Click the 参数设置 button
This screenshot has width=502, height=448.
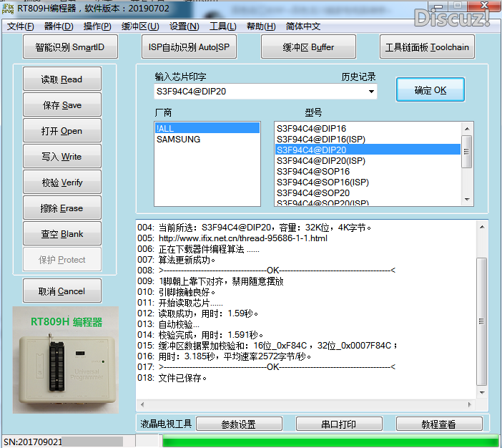[x=239, y=424]
